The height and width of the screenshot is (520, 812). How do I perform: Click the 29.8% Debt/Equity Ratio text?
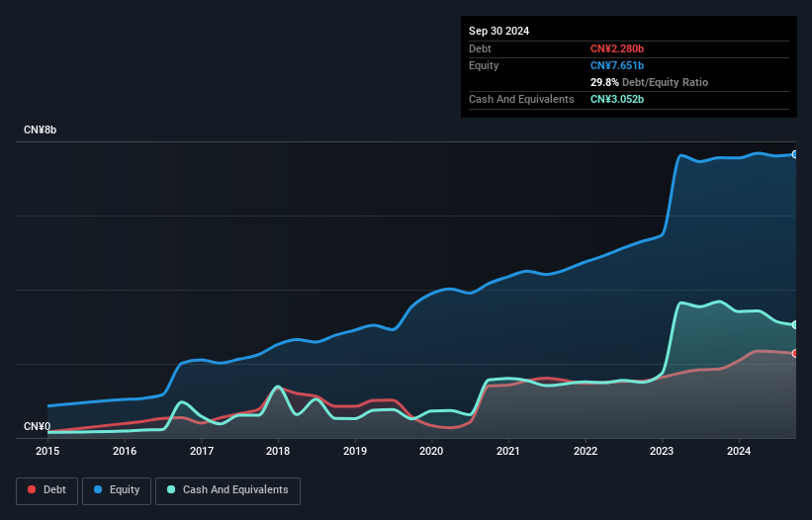tap(649, 82)
